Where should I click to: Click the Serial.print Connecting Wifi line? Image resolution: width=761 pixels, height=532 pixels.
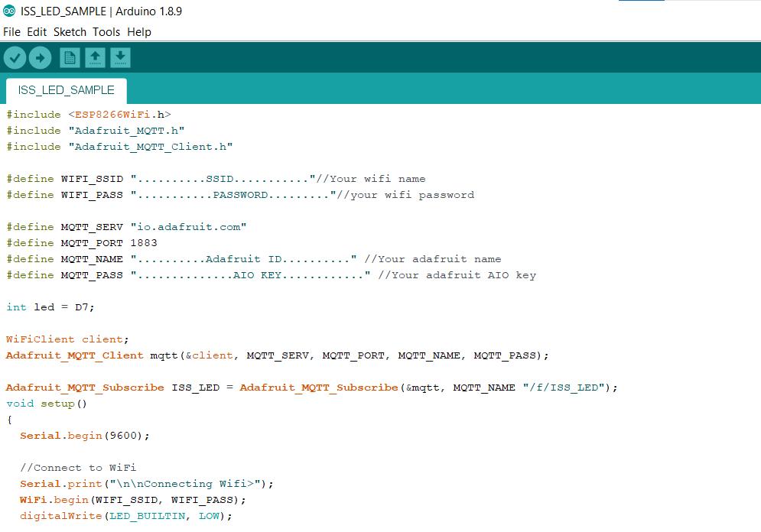[x=147, y=484]
